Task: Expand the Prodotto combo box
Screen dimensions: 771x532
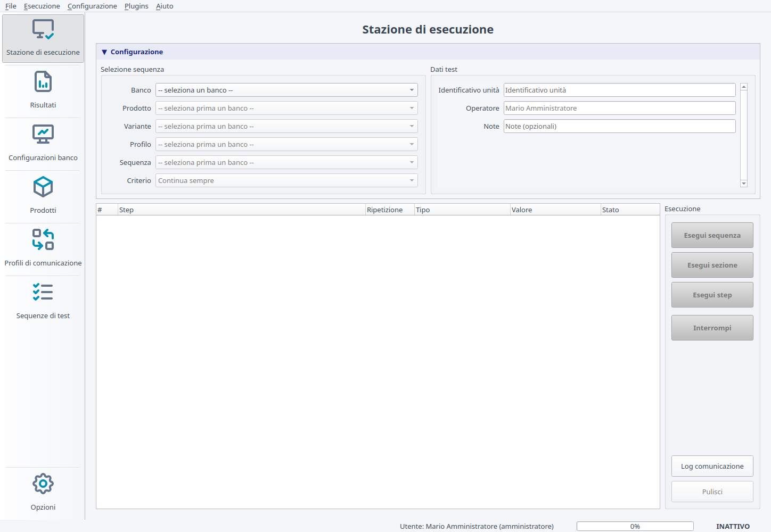Action: (286, 108)
